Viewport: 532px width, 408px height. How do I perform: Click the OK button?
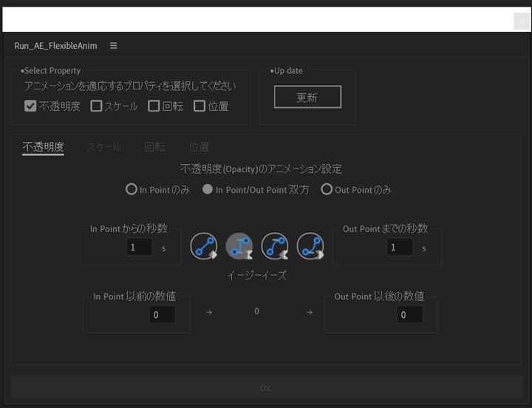tap(266, 388)
